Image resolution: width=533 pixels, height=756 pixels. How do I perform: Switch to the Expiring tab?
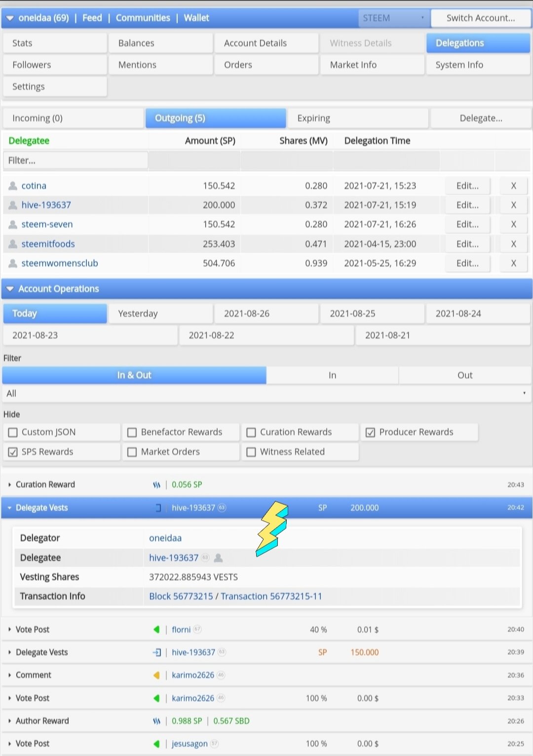[x=358, y=118]
